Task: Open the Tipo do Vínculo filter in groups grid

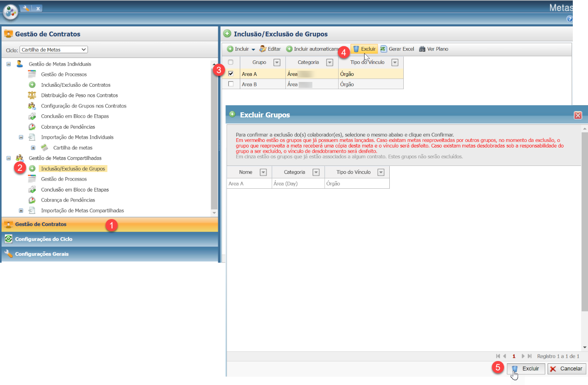Action: point(395,62)
